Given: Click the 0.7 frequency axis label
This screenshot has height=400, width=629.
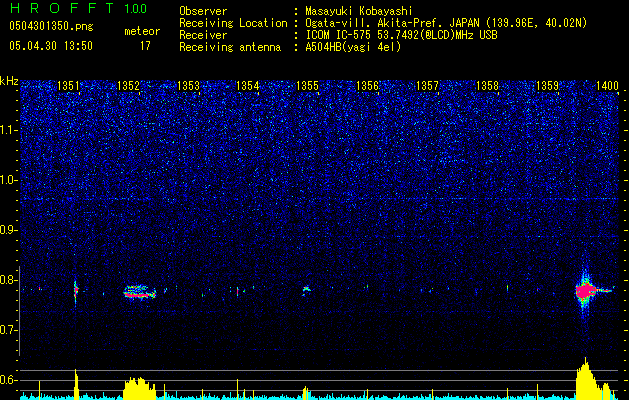Looking at the screenshot, I should [8, 330].
